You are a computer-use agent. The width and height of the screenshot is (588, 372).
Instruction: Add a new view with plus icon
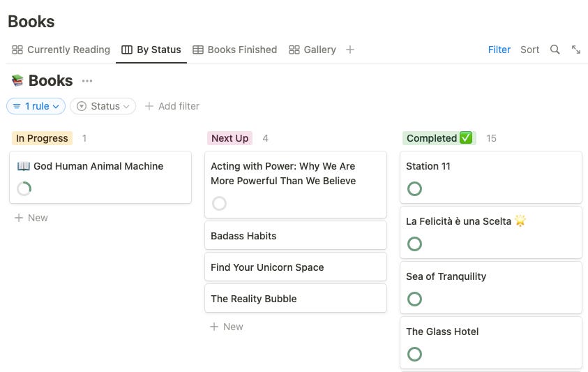[x=350, y=50]
